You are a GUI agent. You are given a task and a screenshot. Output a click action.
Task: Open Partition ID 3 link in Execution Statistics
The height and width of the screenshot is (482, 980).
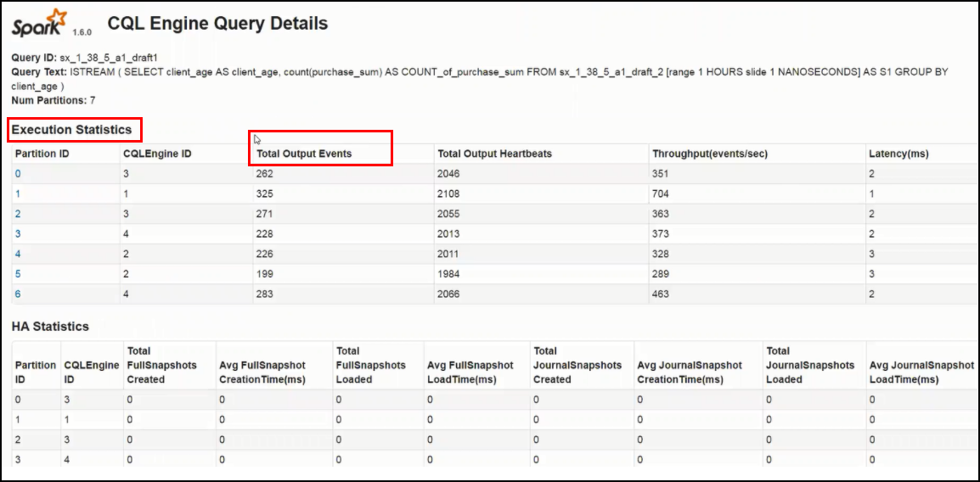(x=18, y=233)
